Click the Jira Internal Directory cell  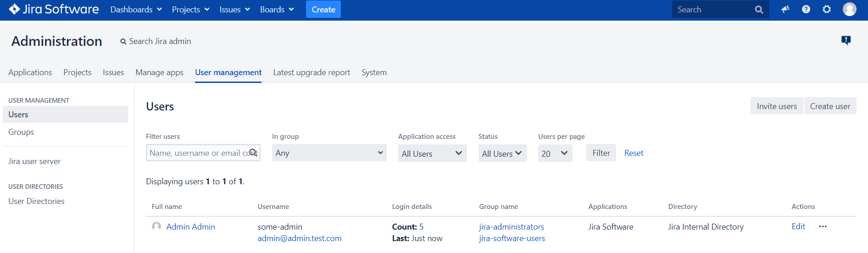coord(706,227)
